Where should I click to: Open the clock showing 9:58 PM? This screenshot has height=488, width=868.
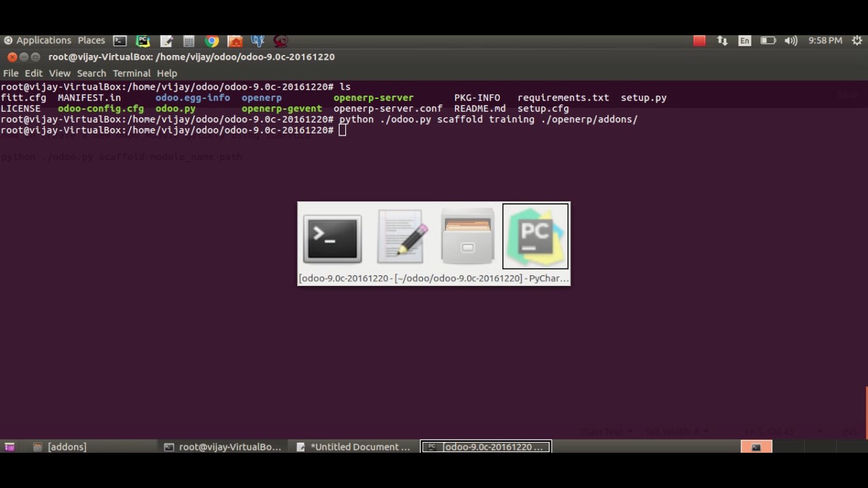825,41
